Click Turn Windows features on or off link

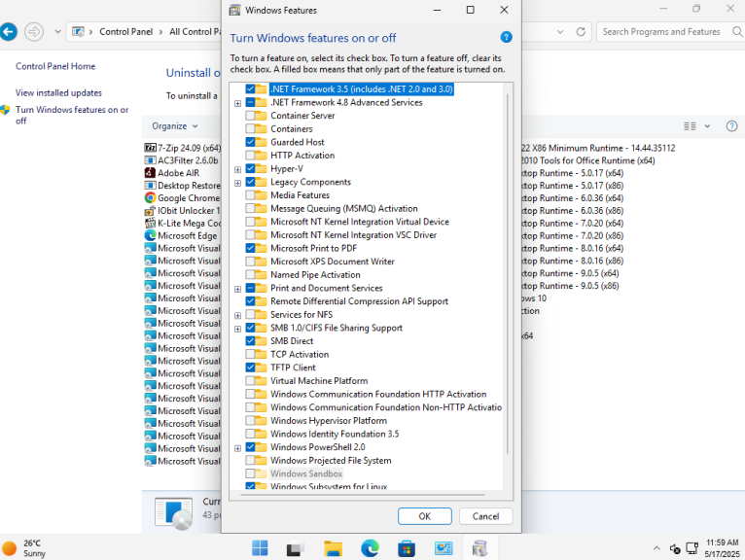[x=72, y=115]
